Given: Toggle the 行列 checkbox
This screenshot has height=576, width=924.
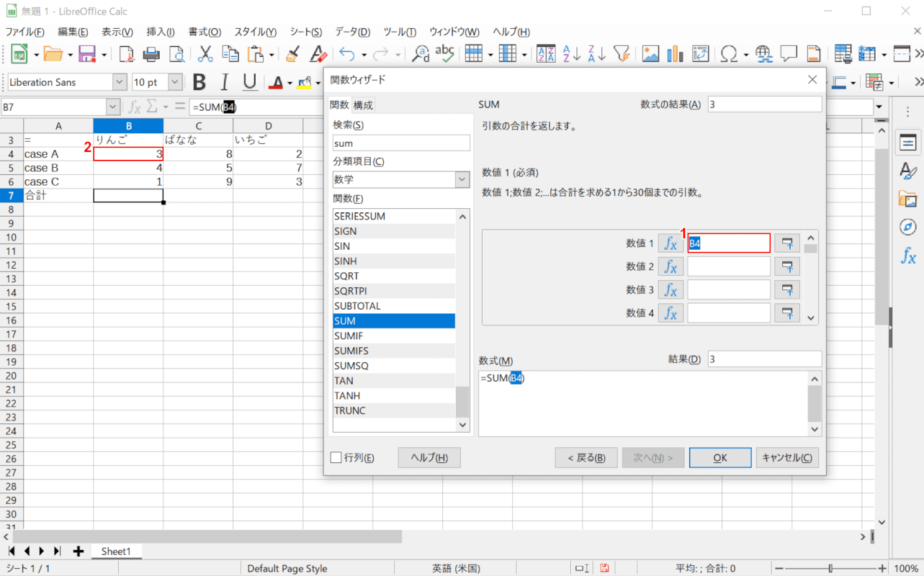Looking at the screenshot, I should pyautogui.click(x=336, y=457).
